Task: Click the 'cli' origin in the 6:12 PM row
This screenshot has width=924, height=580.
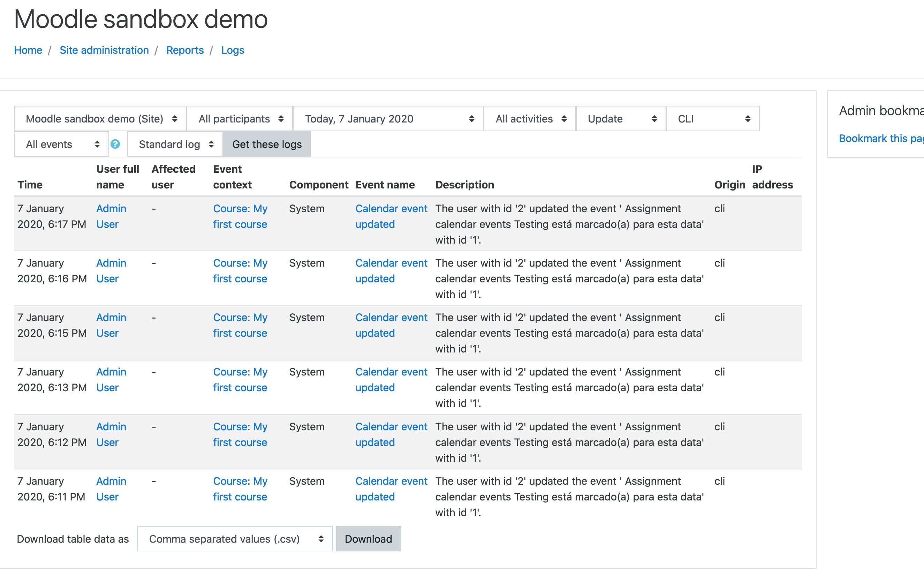Action: [x=719, y=426]
